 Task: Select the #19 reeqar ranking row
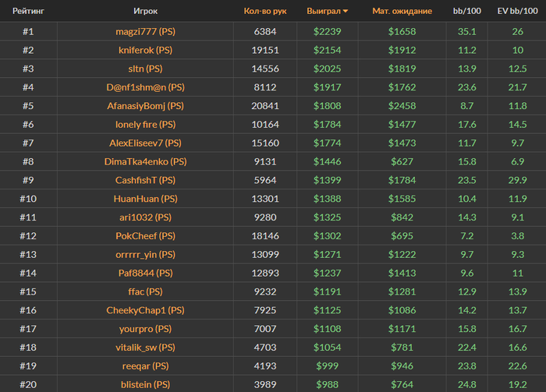click(x=273, y=366)
